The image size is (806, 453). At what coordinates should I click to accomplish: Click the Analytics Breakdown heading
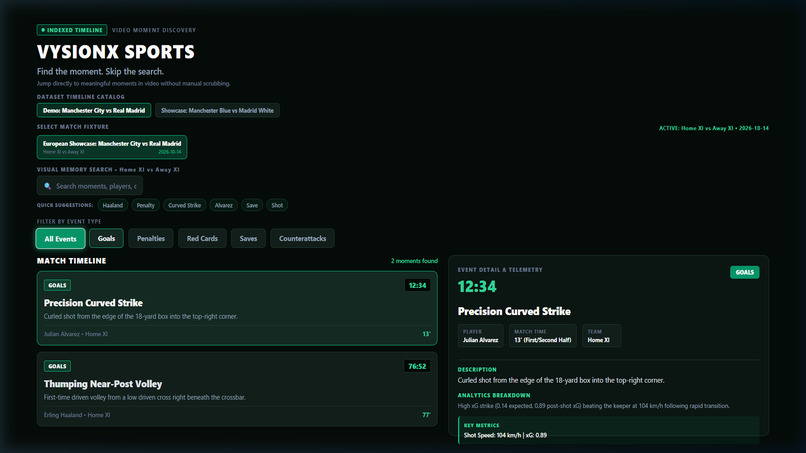(493, 395)
